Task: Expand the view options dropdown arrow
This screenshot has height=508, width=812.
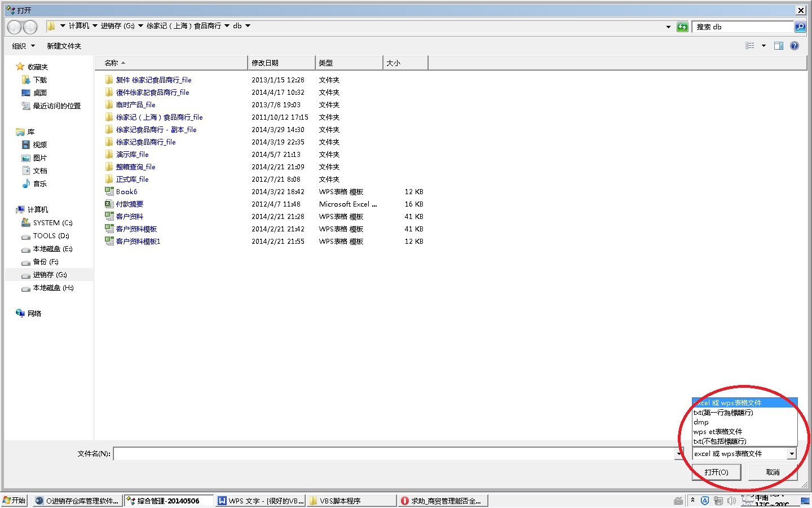Action: [x=764, y=46]
